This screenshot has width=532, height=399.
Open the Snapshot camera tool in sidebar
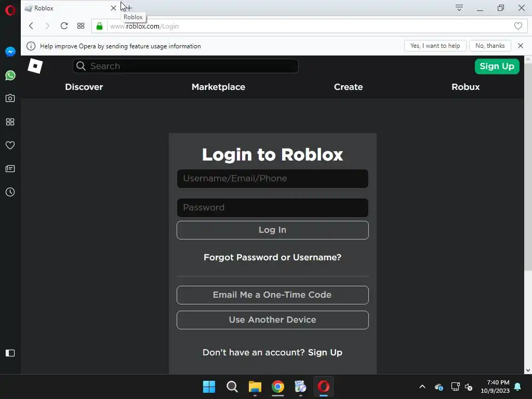click(10, 98)
